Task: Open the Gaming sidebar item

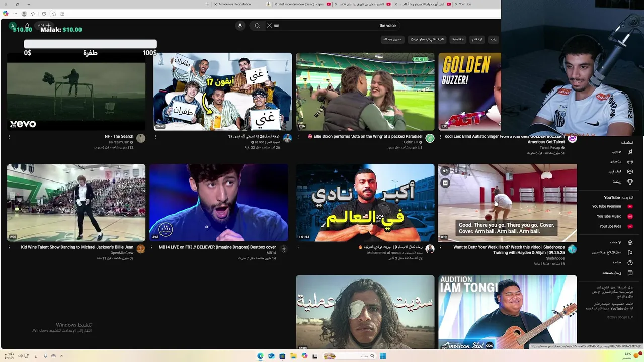Action: [621, 171]
